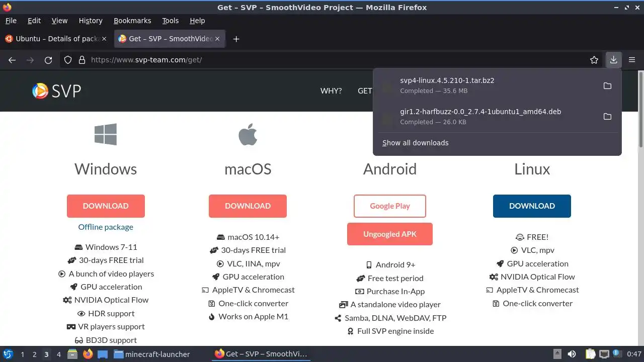
Task: Click the Windows DOWNLOAD button
Action: click(x=106, y=206)
